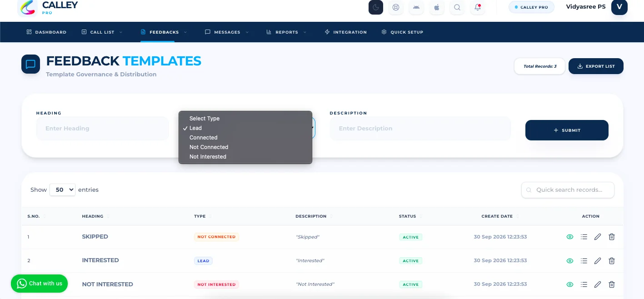Sort by HEADING column header
This screenshot has width=644, height=299.
95,216
